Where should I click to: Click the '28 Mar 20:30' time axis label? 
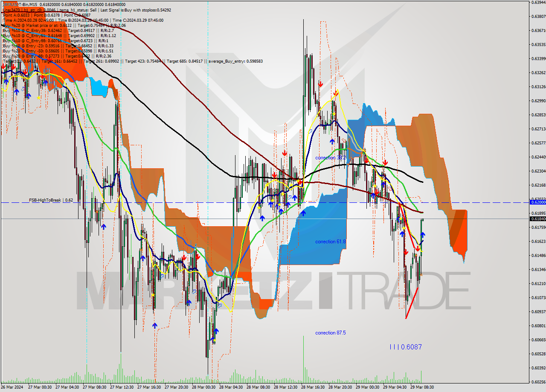(340, 387)
